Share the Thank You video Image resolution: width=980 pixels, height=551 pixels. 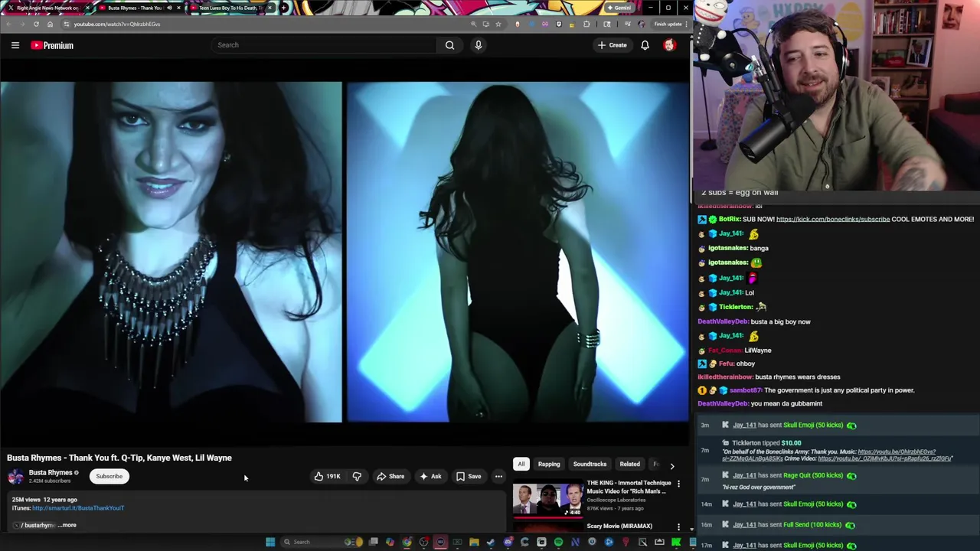pyautogui.click(x=390, y=476)
